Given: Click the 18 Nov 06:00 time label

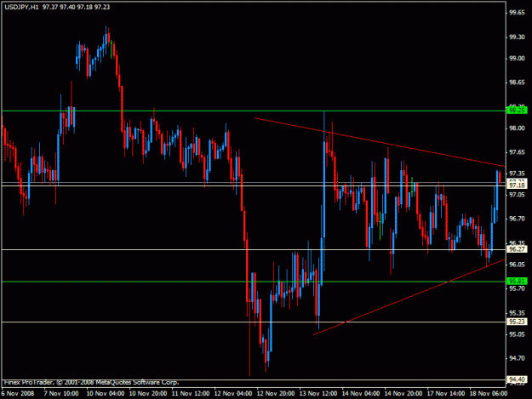Looking at the screenshot, I should pyautogui.click(x=489, y=394).
